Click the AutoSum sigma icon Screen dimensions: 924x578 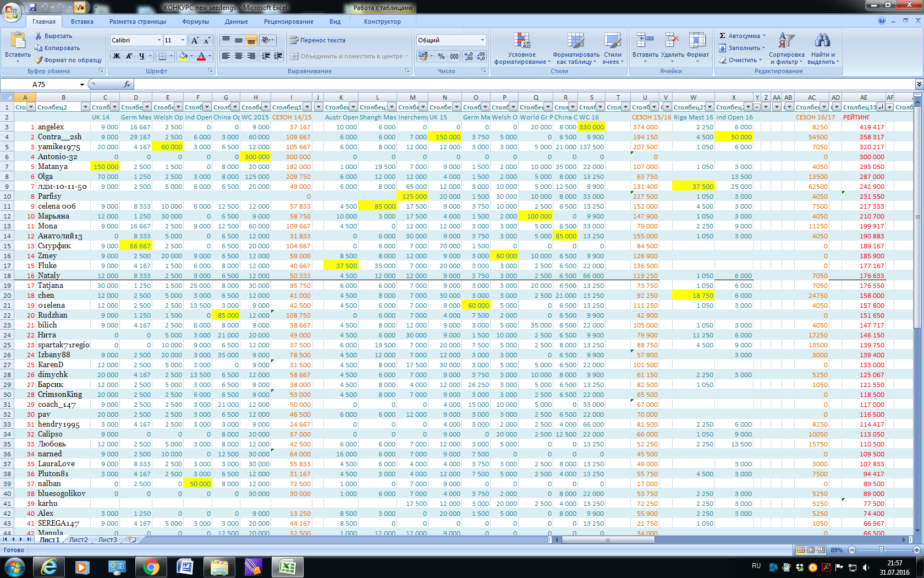point(723,36)
